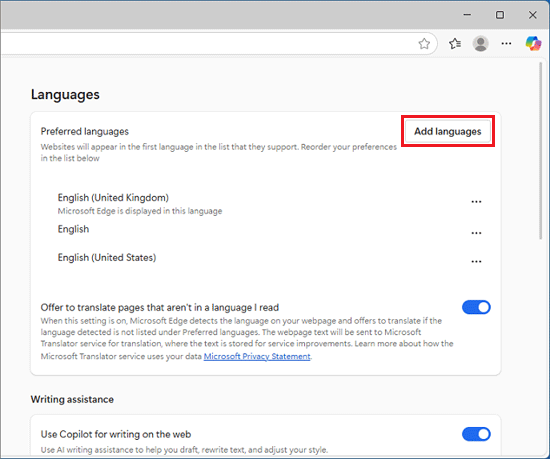Close the Edge window
The height and width of the screenshot is (459, 550).
pyautogui.click(x=532, y=15)
